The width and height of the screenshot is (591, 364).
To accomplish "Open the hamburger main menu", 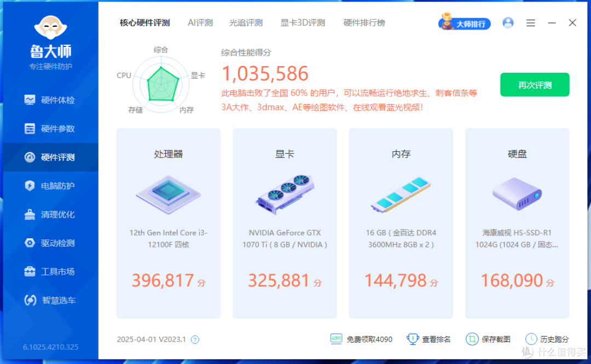I will click(531, 24).
